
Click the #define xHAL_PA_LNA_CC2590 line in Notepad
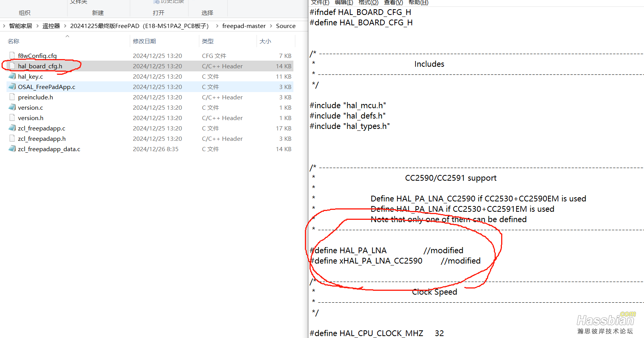[x=395, y=261]
